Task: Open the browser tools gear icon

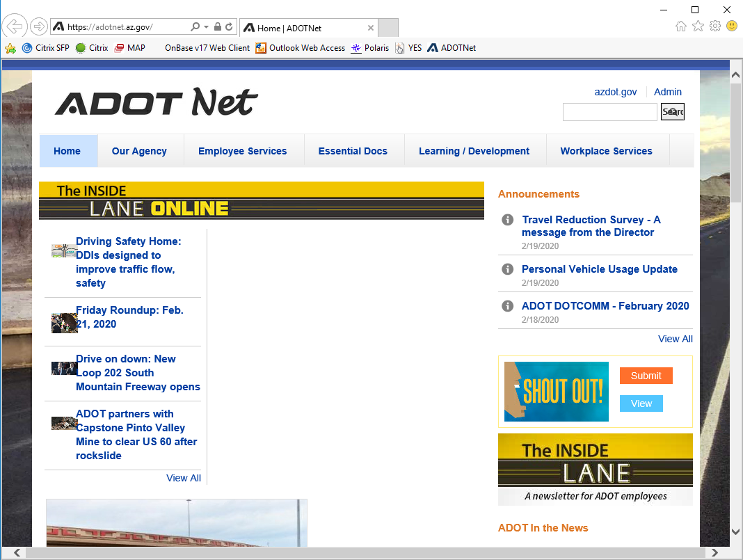Action: (x=715, y=26)
